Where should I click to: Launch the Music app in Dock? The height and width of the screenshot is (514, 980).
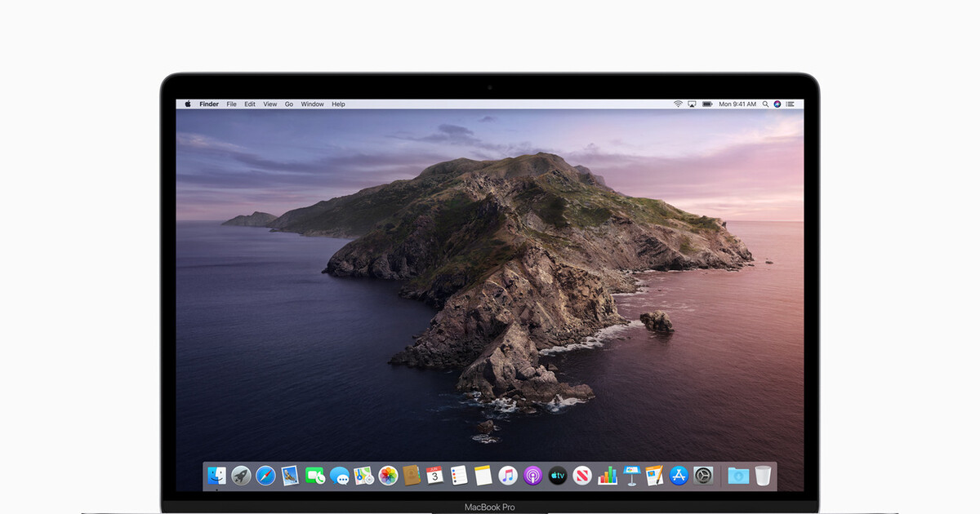click(x=508, y=476)
